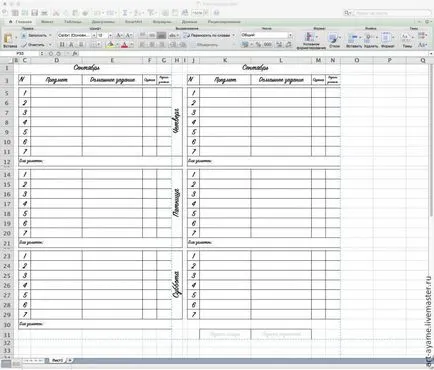Select column header O
This screenshot has width=434, height=370.
pyautogui.click(x=357, y=60)
